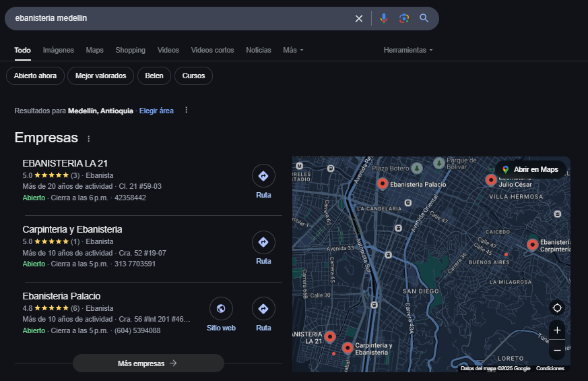Select the Belen filter chip
This screenshot has height=381, width=588.
tap(154, 76)
